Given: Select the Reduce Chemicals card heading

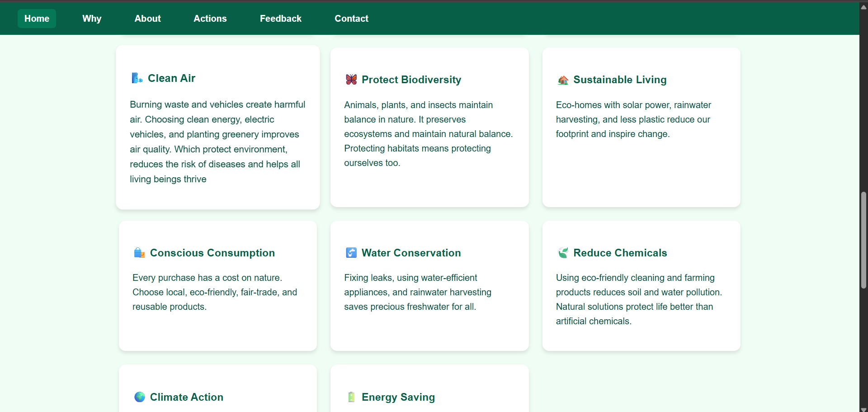Looking at the screenshot, I should [620, 253].
